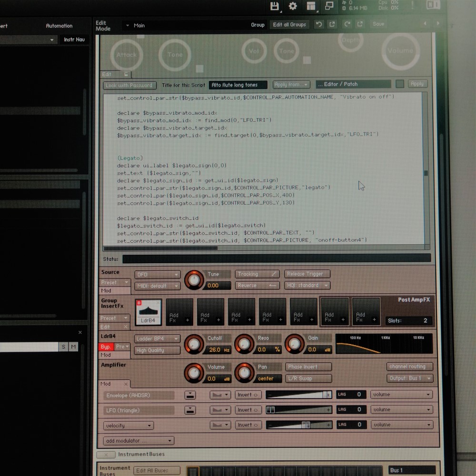
Task: Click the first empty Add Fx slot
Action: click(179, 312)
